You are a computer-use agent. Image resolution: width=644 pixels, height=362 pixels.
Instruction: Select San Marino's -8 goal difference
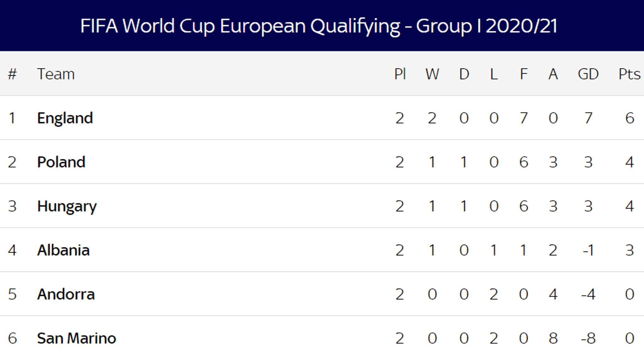[588, 338]
